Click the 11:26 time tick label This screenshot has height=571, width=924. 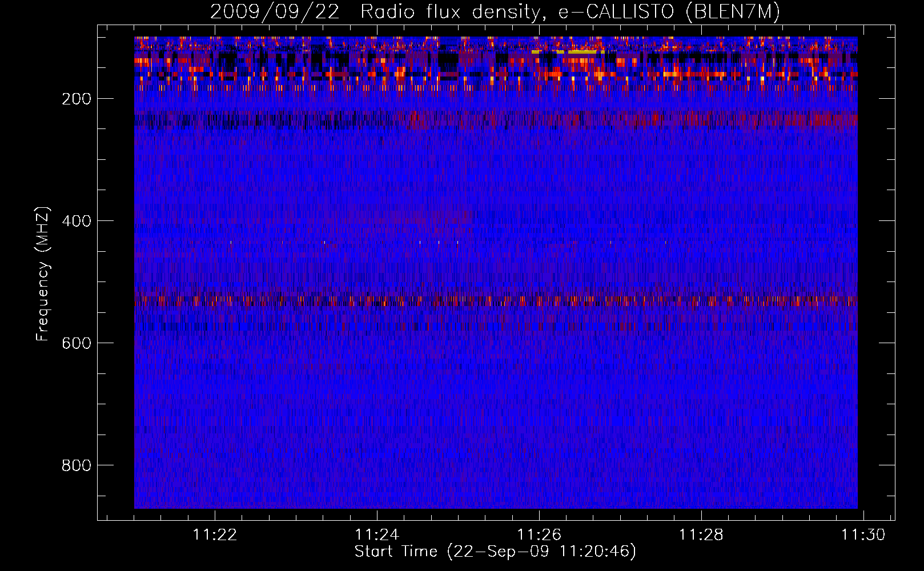[x=539, y=535]
